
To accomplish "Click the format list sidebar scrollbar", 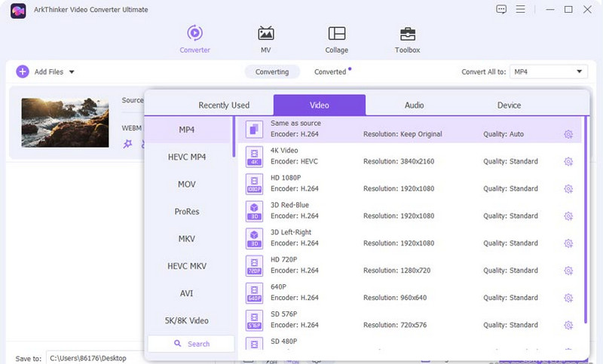I will tap(234, 137).
